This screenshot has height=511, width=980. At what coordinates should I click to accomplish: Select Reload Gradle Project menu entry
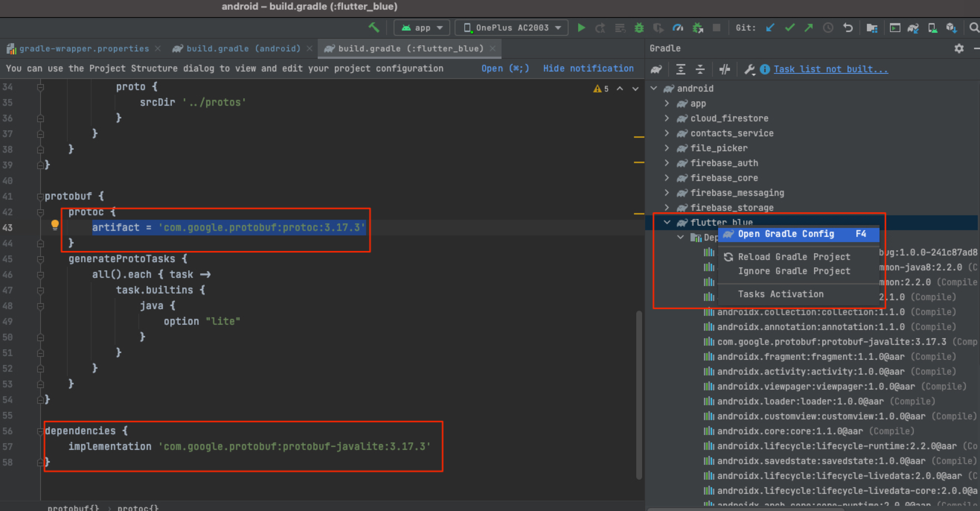(794, 257)
